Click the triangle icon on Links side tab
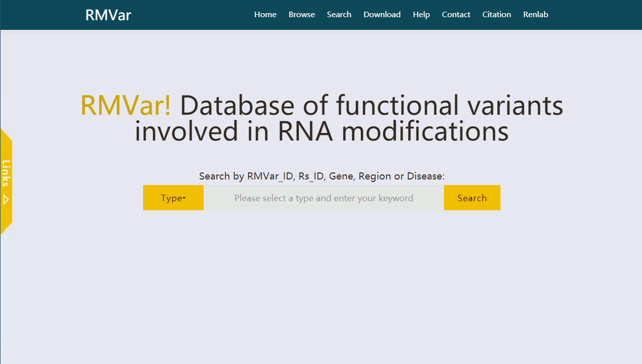The image size is (642, 364). tap(6, 200)
